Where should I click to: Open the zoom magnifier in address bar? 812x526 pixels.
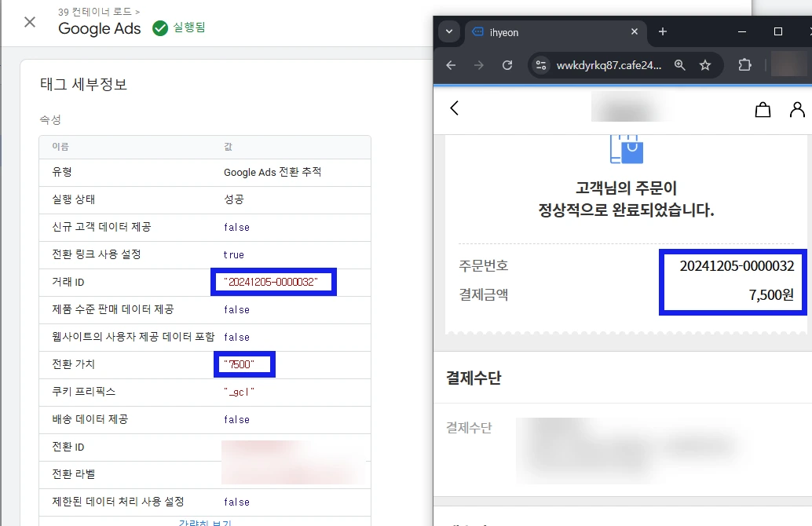click(679, 65)
